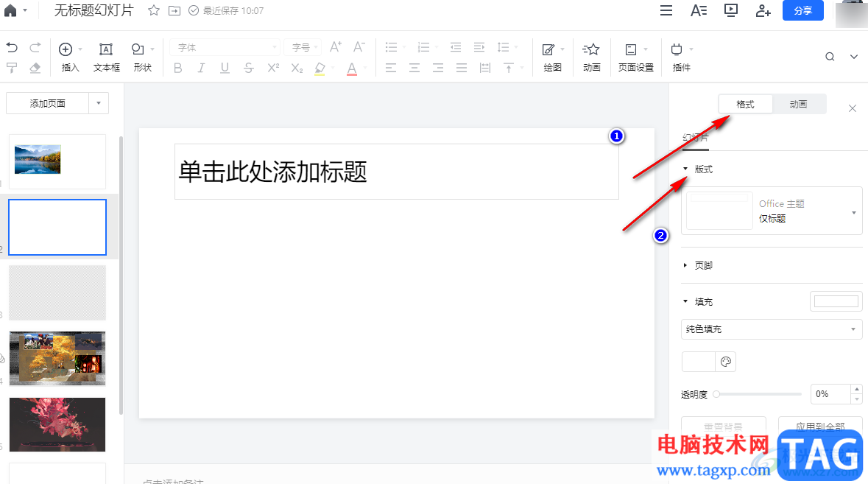
Task: Click the blue Share (分享) button
Action: (x=802, y=10)
